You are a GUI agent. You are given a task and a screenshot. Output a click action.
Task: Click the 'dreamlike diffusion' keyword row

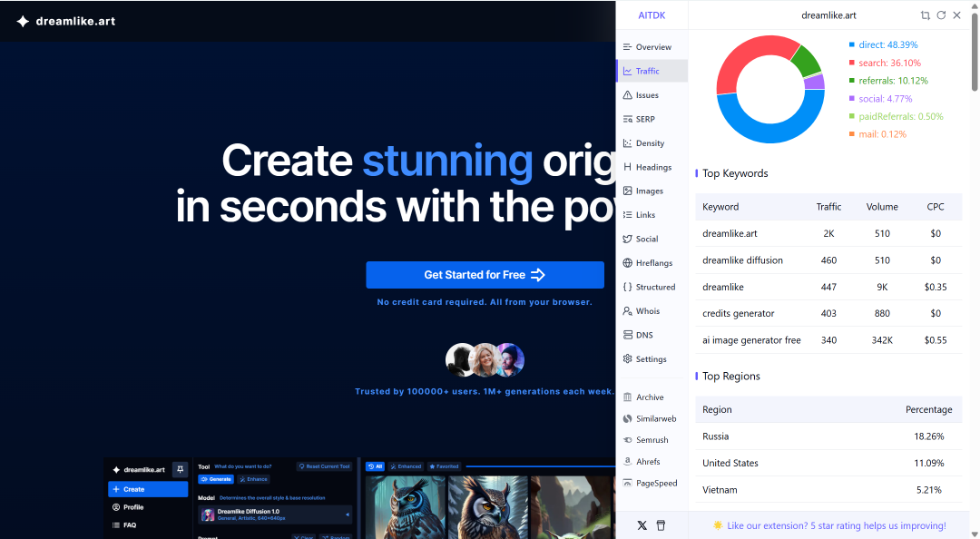click(x=828, y=260)
